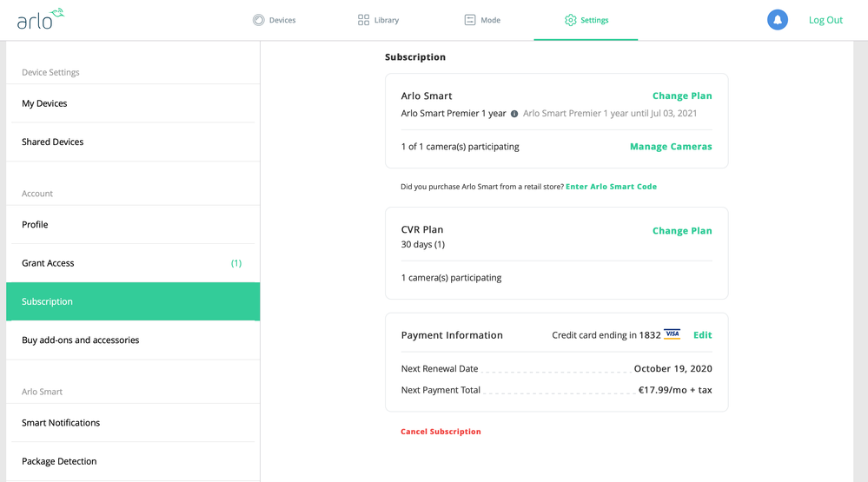This screenshot has width=868, height=482.
Task: Click the Visa card icon
Action: [x=672, y=334]
